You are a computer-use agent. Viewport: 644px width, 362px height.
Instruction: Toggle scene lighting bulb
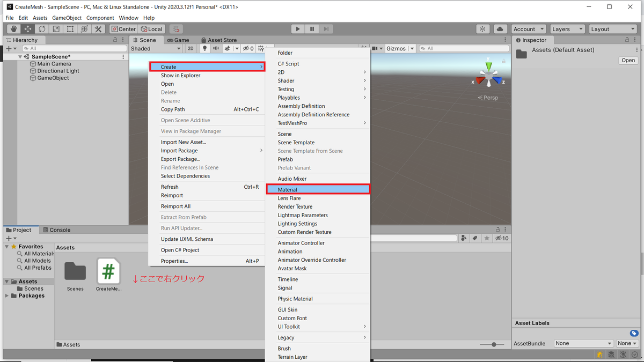pyautogui.click(x=204, y=48)
